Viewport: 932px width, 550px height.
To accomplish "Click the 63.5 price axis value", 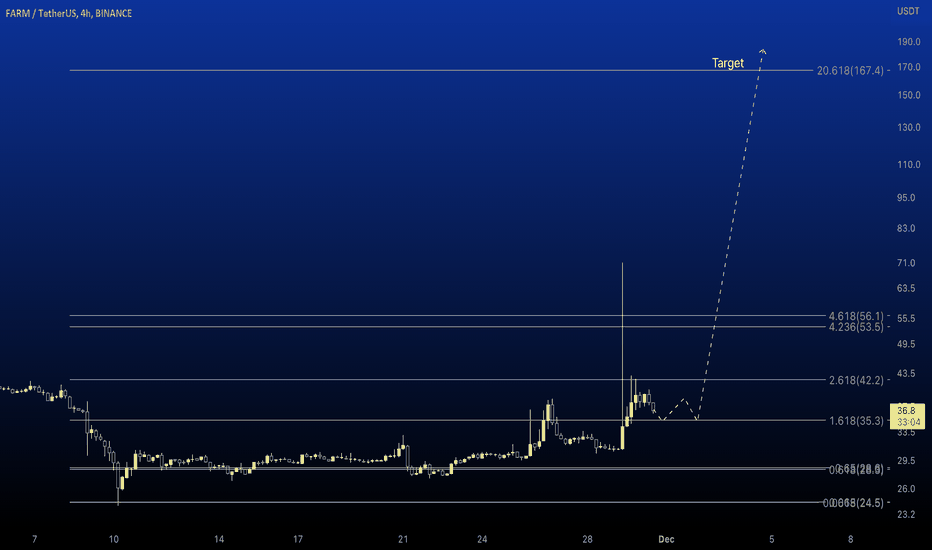I will pyautogui.click(x=906, y=288).
